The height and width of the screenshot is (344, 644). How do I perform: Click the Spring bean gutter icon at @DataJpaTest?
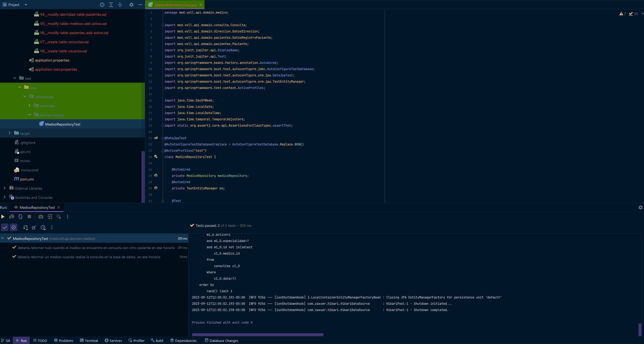[156, 138]
